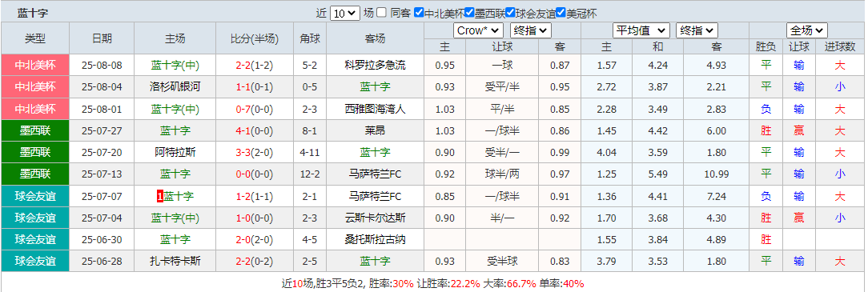This screenshot has width=868, height=292.
Task: Open the 1-1(0-1) score link
Action: click(254, 87)
